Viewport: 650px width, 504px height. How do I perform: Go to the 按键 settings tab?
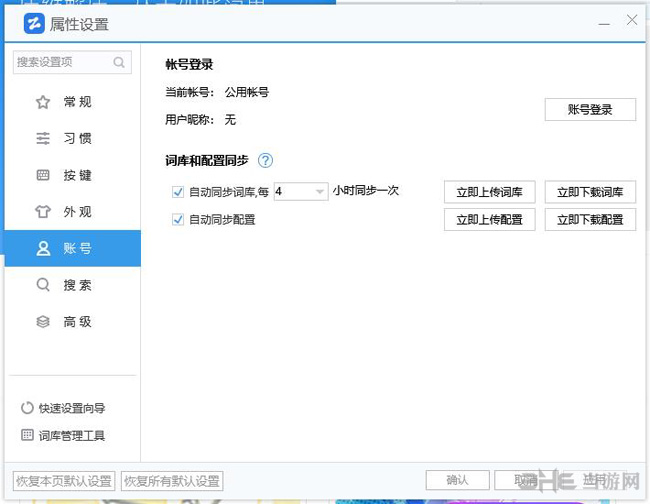pyautogui.click(x=73, y=175)
